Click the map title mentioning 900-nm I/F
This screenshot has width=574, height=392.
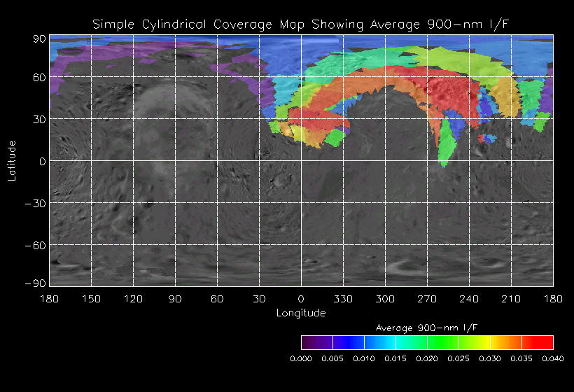click(x=301, y=24)
